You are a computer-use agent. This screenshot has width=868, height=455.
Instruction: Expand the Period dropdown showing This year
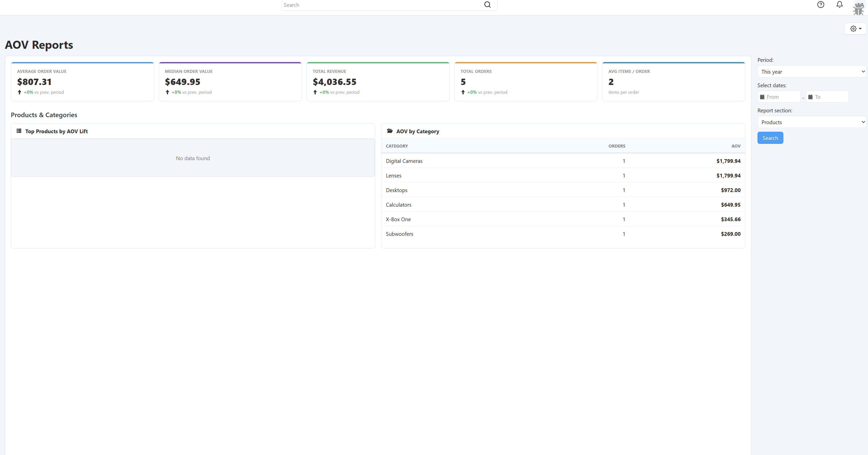click(811, 71)
